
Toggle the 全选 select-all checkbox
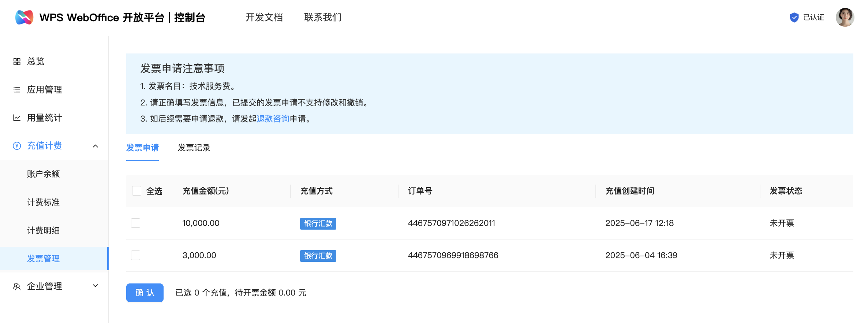click(x=136, y=191)
